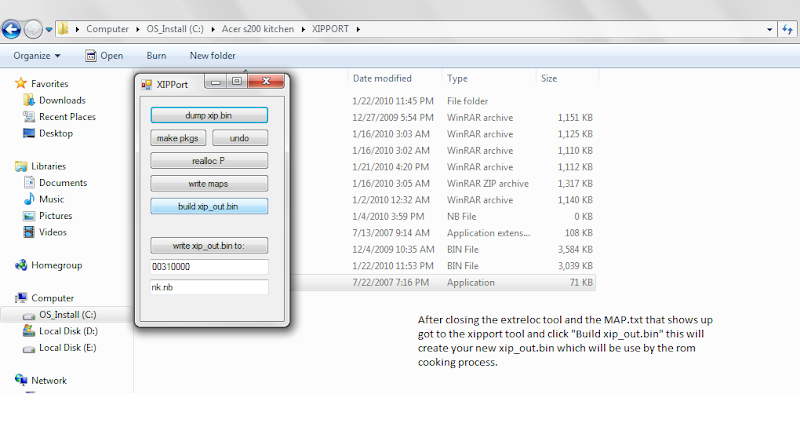Click the undo button in XIPPort
This screenshot has width=800, height=427.
[x=240, y=138]
